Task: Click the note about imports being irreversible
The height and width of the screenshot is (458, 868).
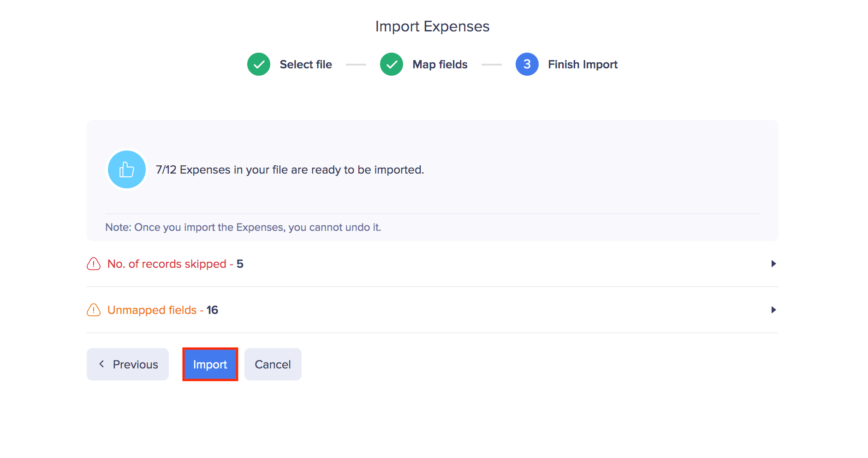Action: [x=244, y=227]
